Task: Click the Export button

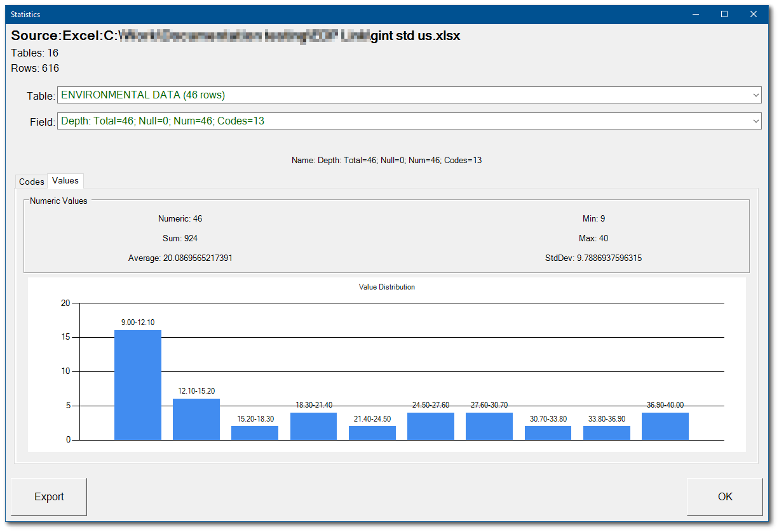Action: click(48, 496)
